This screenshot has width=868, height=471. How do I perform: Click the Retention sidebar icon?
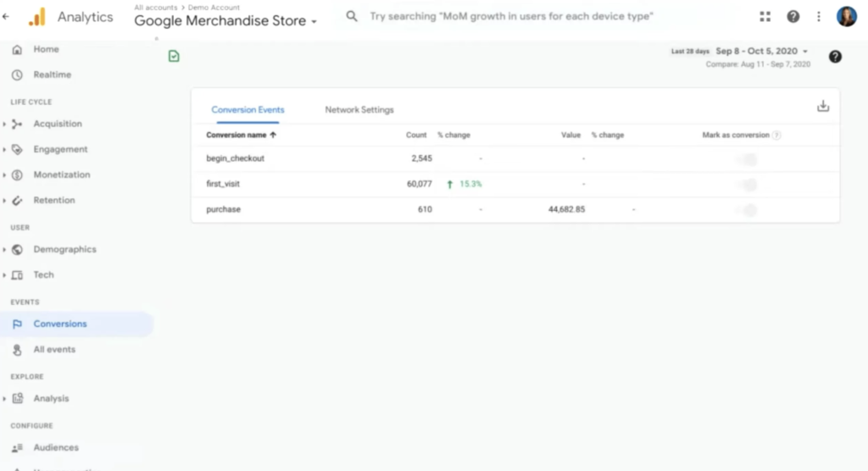coord(17,201)
